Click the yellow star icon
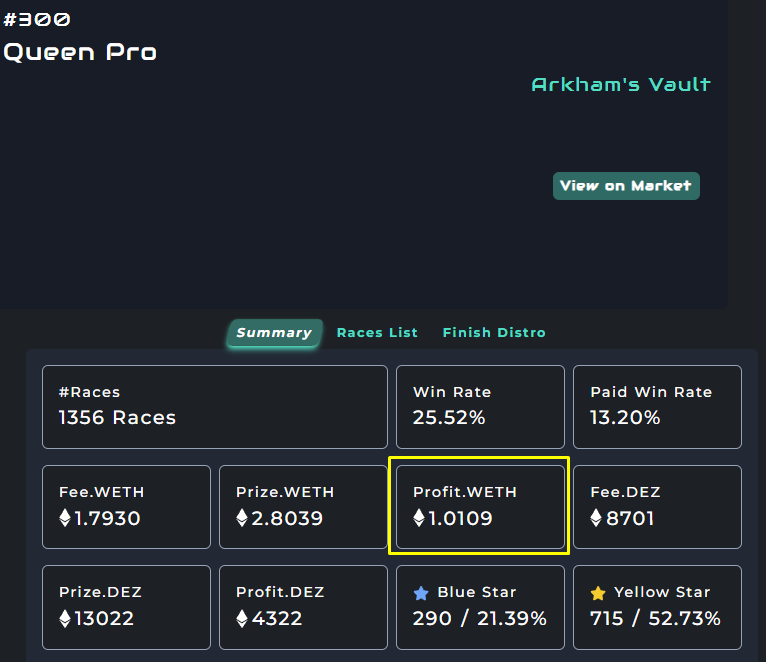This screenshot has height=662, width=766. (597, 593)
